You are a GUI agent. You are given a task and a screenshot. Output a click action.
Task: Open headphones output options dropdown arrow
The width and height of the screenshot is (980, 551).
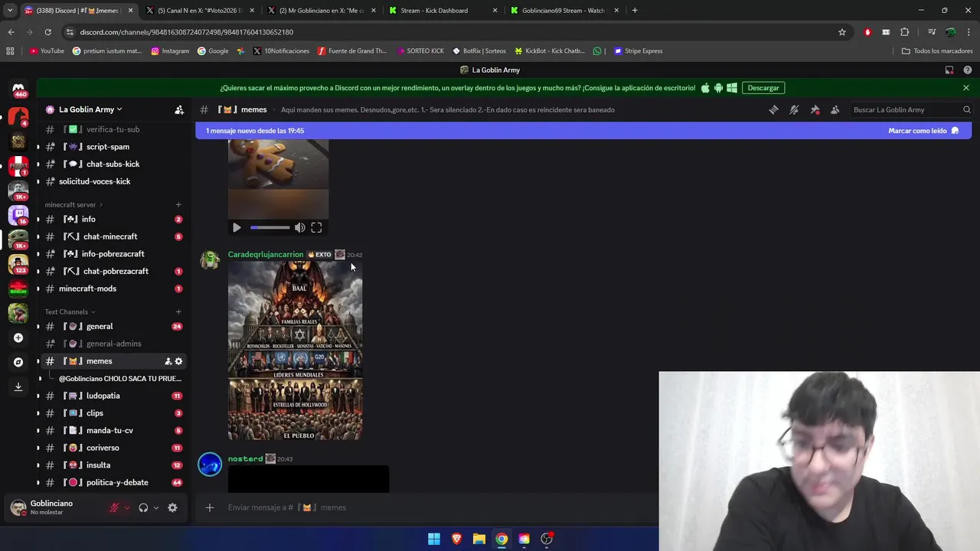156,507
